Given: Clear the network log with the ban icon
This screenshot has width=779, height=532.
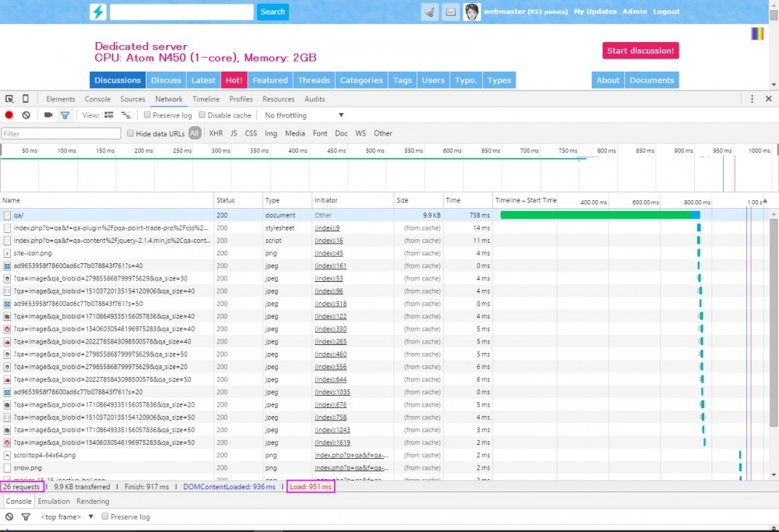Looking at the screenshot, I should pyautogui.click(x=26, y=115).
